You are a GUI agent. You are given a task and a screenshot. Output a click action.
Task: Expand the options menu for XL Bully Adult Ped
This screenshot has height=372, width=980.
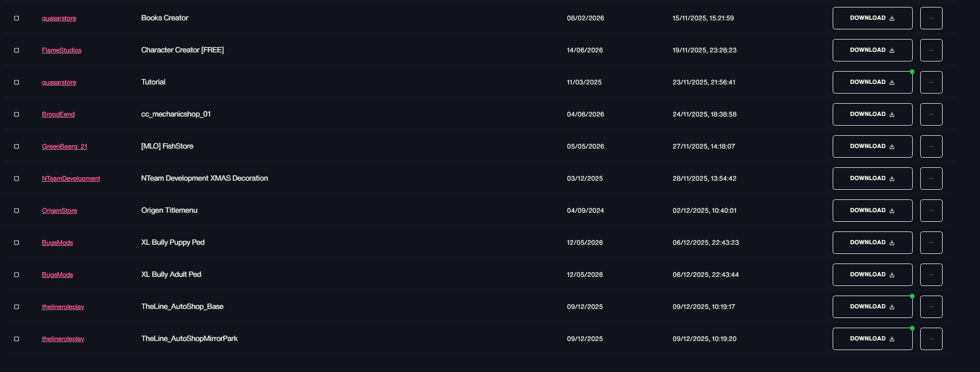click(931, 275)
